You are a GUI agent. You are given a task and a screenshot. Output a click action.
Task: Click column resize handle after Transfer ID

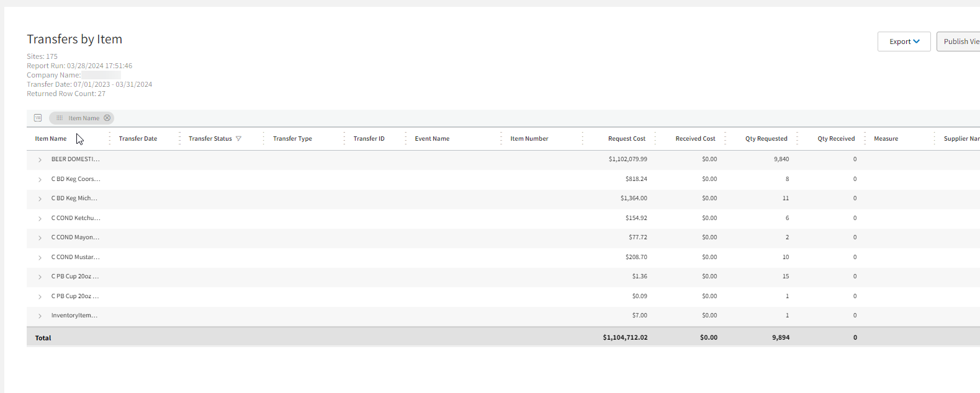click(x=406, y=139)
